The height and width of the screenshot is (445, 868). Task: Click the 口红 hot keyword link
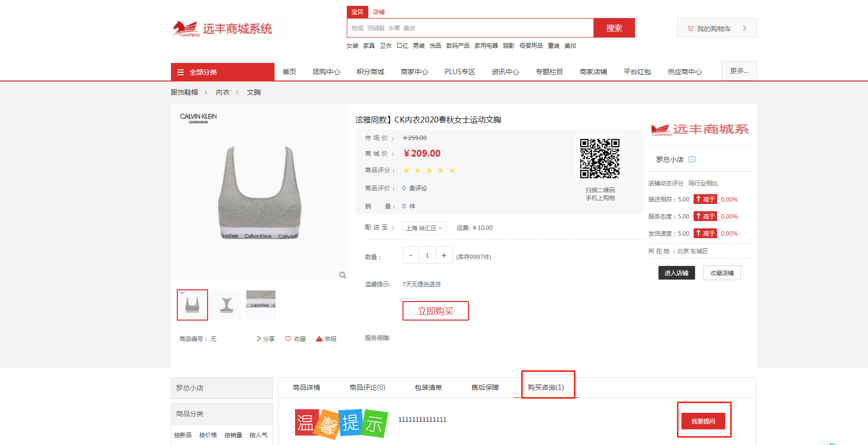click(x=402, y=46)
